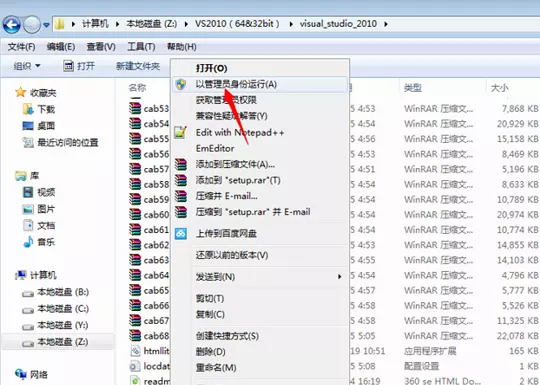This screenshot has width=540, height=385.
Task: Go to VS2010 (64&32bit) breadcrumb folder
Action: [237, 24]
